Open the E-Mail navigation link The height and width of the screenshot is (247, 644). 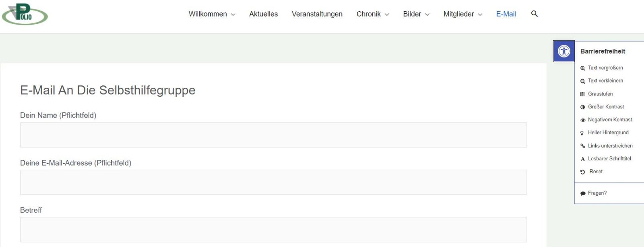click(506, 14)
